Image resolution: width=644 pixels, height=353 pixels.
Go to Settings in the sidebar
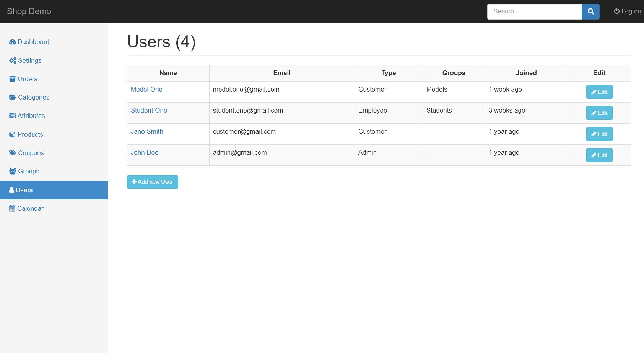pyautogui.click(x=54, y=60)
